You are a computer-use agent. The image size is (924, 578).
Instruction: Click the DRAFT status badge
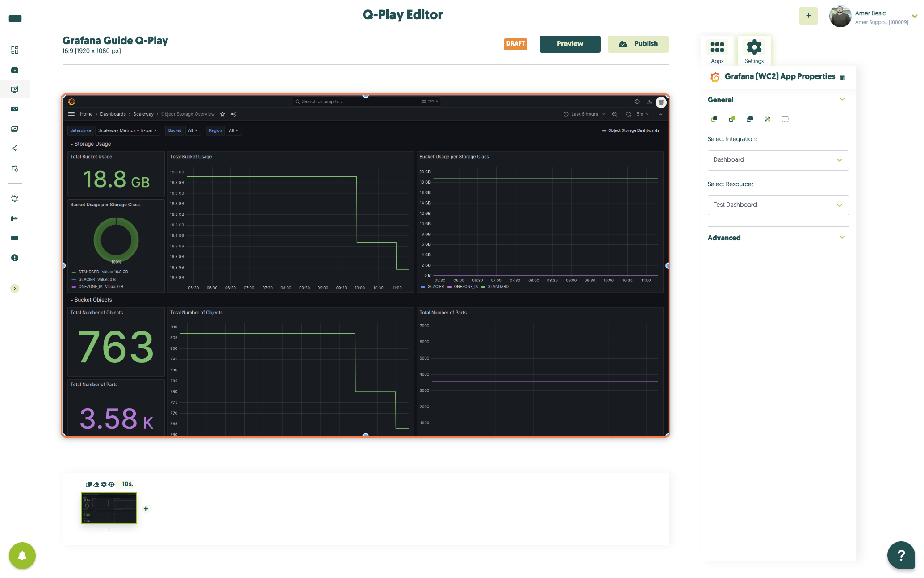(x=515, y=44)
